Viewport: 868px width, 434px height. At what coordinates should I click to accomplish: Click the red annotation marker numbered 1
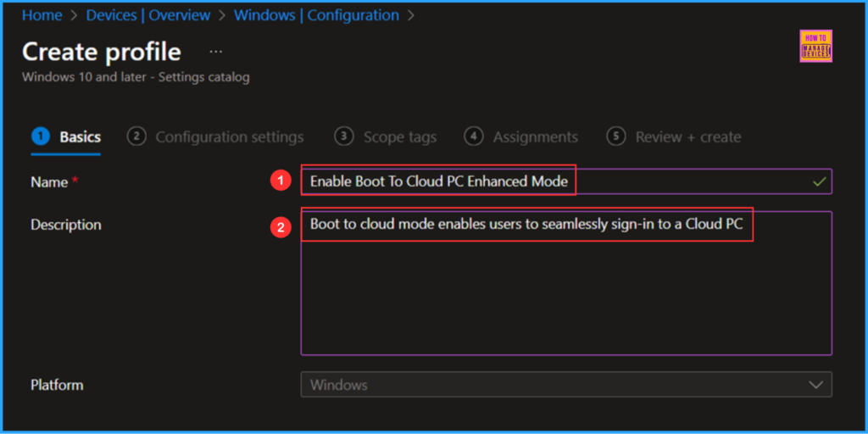pos(280,181)
